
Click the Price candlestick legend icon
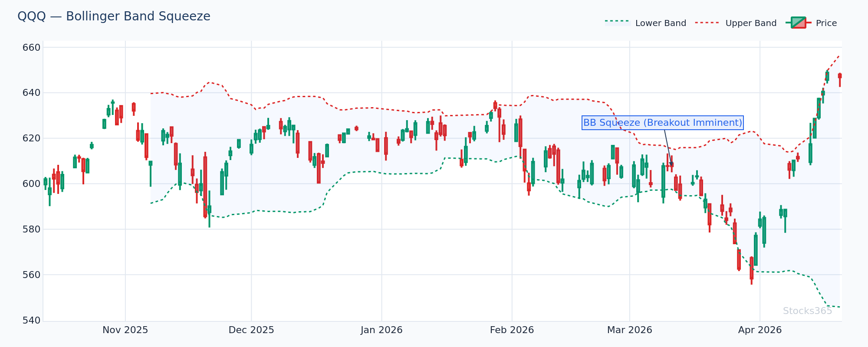pyautogui.click(x=798, y=23)
